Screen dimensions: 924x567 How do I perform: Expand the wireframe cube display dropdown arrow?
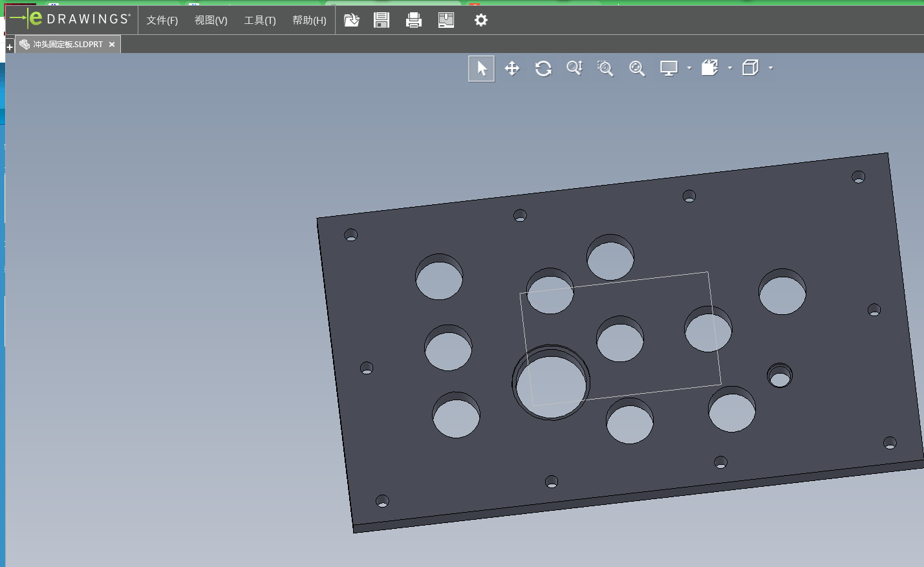click(x=771, y=68)
